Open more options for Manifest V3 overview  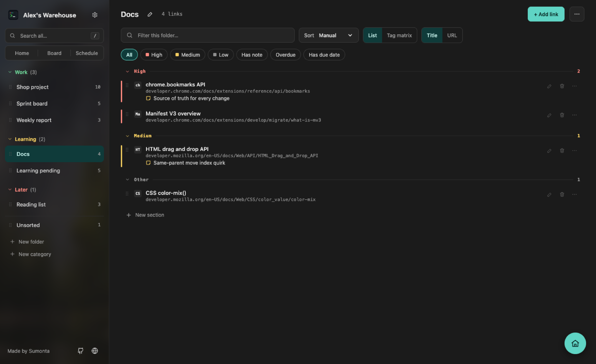574,115
